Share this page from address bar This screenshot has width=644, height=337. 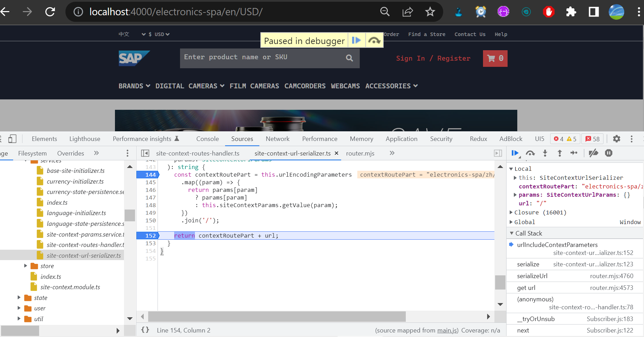(x=408, y=12)
